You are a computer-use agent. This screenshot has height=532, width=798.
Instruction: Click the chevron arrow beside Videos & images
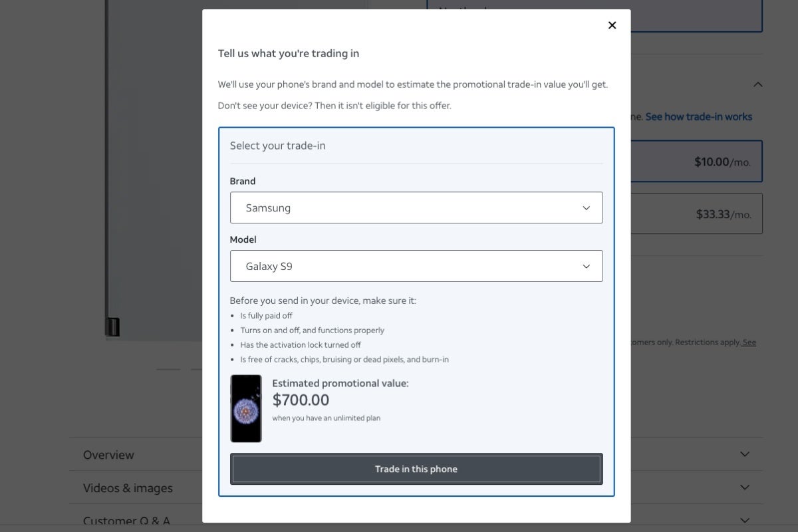point(745,487)
